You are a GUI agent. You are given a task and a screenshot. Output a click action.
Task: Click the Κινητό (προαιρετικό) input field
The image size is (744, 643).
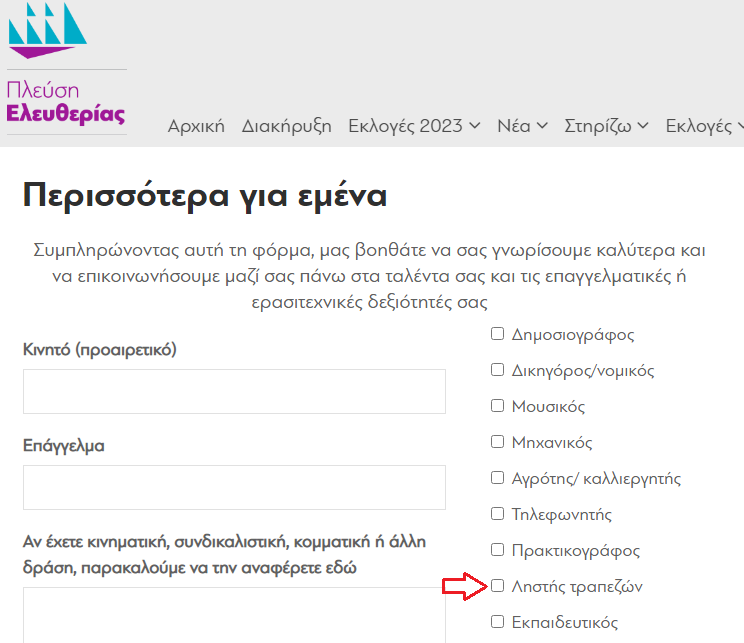tap(234, 391)
